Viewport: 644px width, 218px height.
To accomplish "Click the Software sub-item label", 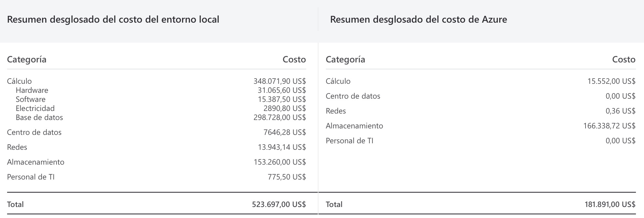I will click(31, 99).
